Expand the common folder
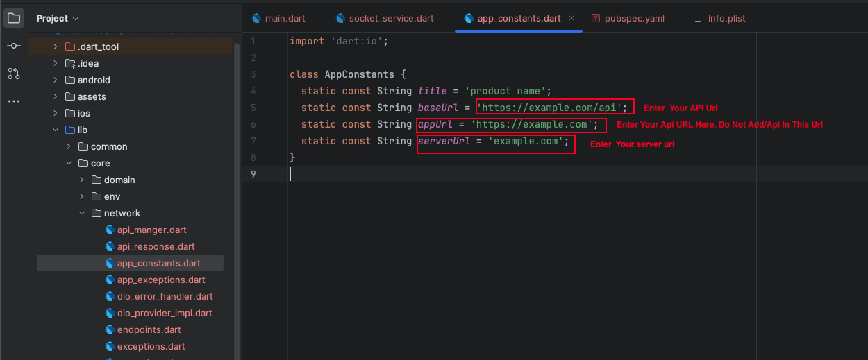The image size is (868, 360). pyautogui.click(x=69, y=146)
